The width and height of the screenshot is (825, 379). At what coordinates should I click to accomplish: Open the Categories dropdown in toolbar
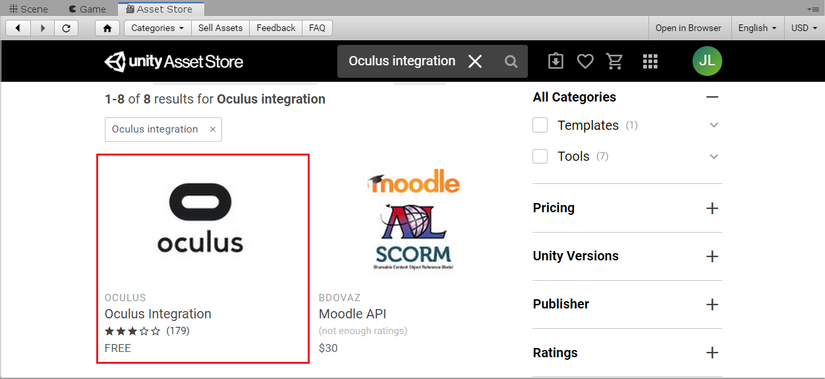click(157, 28)
